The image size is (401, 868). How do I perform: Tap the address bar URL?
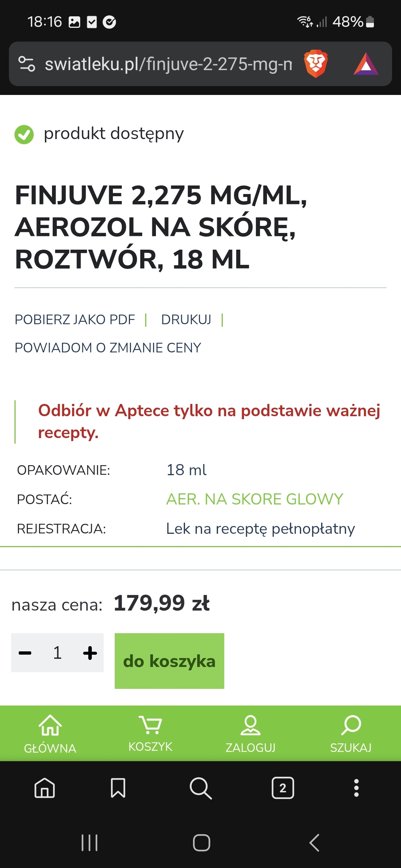pyautogui.click(x=168, y=64)
